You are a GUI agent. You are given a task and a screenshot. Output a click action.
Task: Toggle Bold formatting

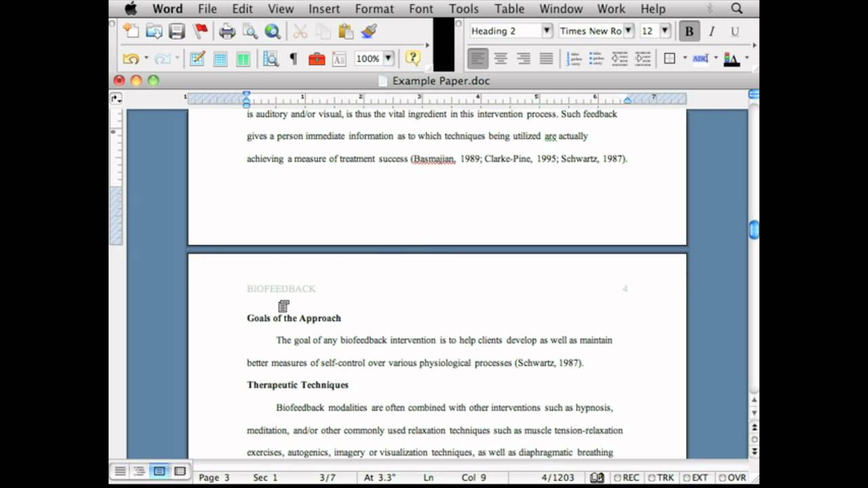(689, 31)
